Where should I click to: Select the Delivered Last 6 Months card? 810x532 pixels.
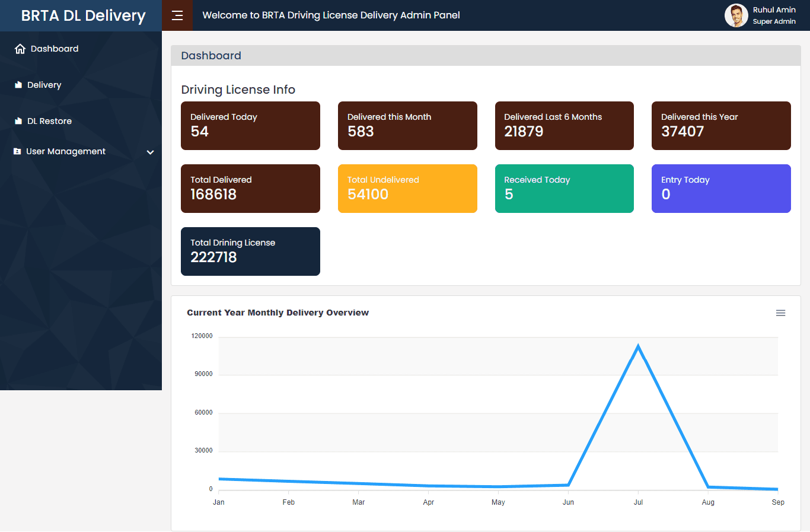tap(565, 126)
